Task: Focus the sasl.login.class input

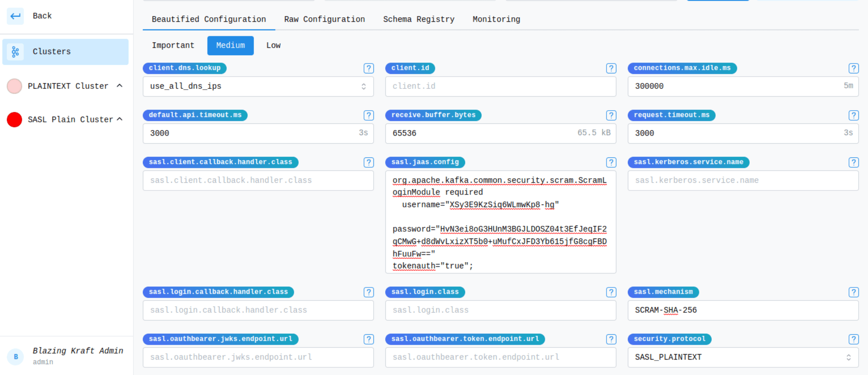Action: click(501, 310)
